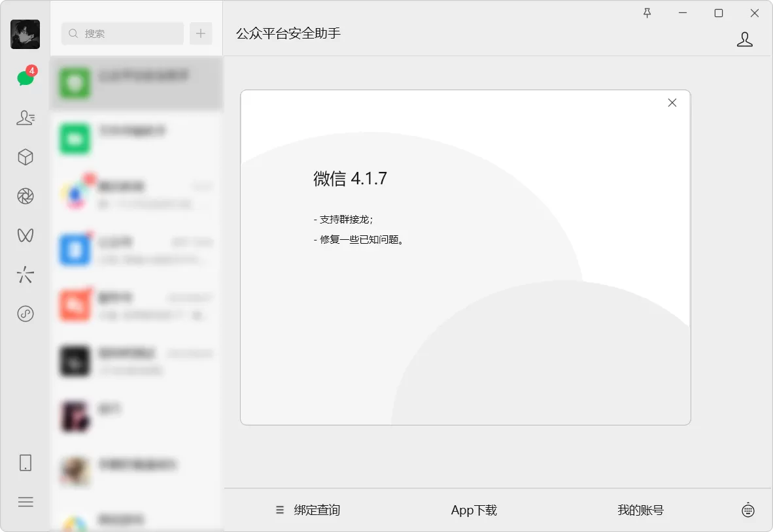Click the + button to add a chat
Image resolution: width=773 pixels, height=532 pixels.
pyautogui.click(x=201, y=33)
